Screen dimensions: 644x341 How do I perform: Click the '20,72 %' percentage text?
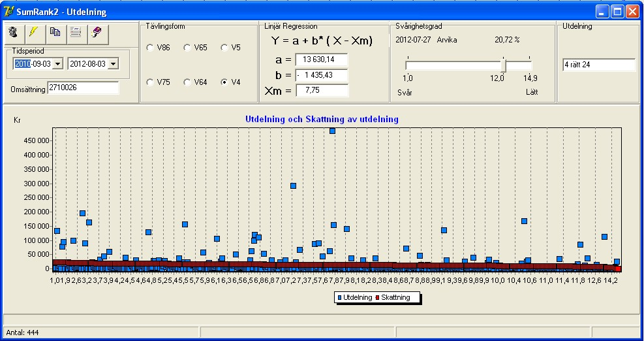point(507,40)
